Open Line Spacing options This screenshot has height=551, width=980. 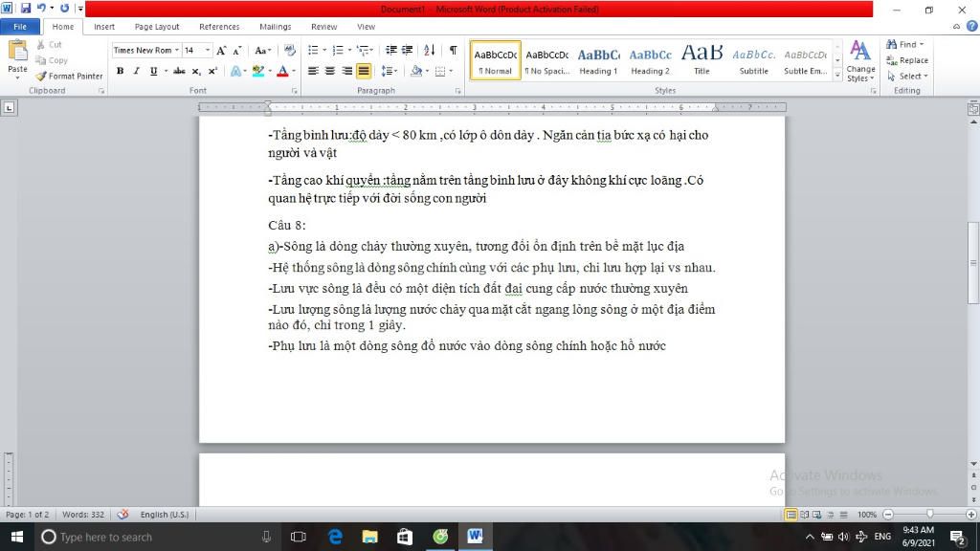(x=389, y=71)
